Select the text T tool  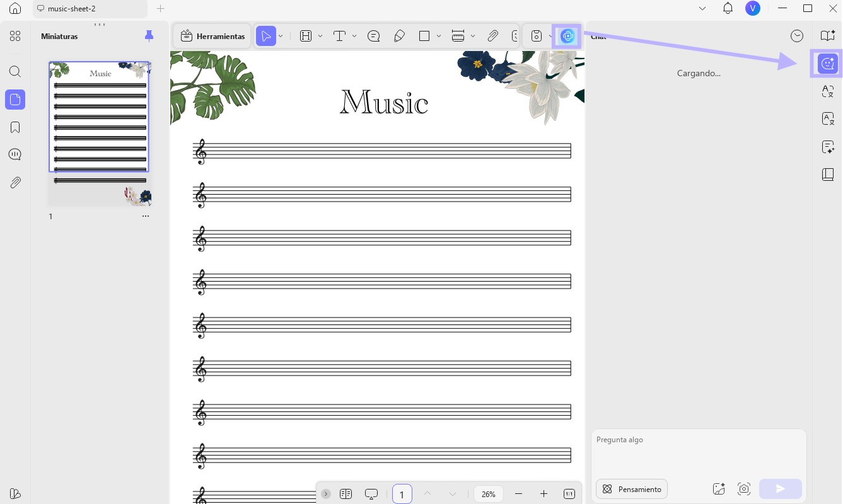pos(339,36)
